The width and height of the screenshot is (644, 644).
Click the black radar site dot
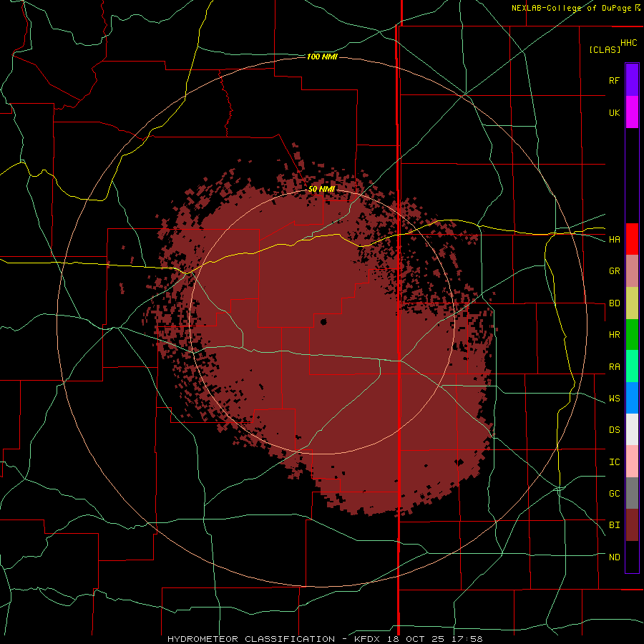(323, 322)
